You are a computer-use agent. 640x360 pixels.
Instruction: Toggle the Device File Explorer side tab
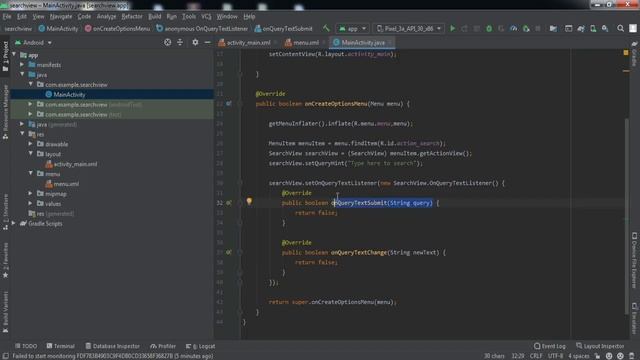point(634,260)
